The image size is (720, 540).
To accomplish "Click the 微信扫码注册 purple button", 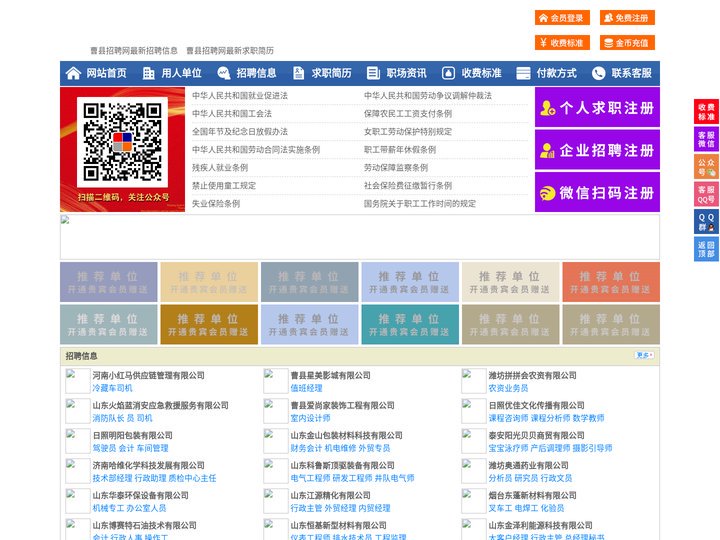I will (x=597, y=192).
